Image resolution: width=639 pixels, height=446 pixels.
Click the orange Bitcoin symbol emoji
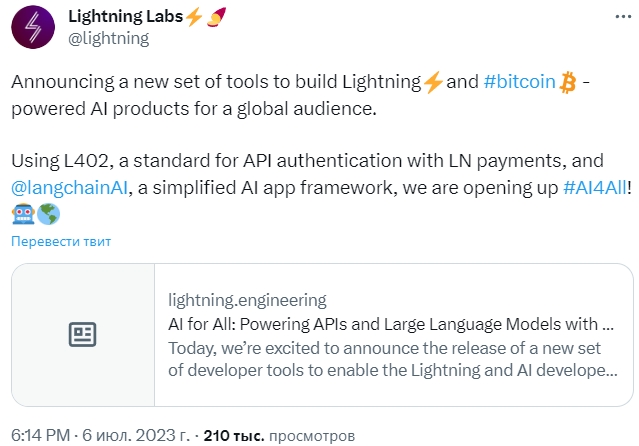tap(568, 83)
